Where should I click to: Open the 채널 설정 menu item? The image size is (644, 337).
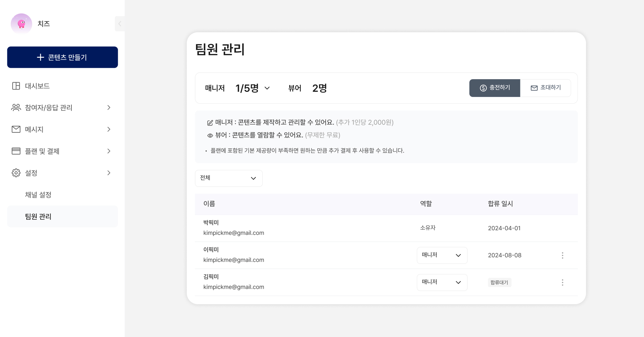tap(38, 195)
